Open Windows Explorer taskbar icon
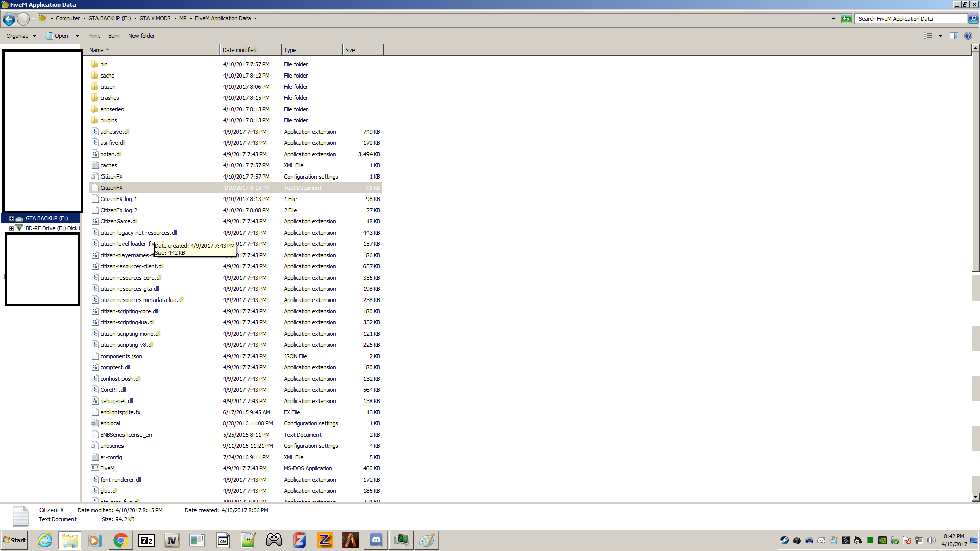Image resolution: width=980 pixels, height=551 pixels. [70, 540]
